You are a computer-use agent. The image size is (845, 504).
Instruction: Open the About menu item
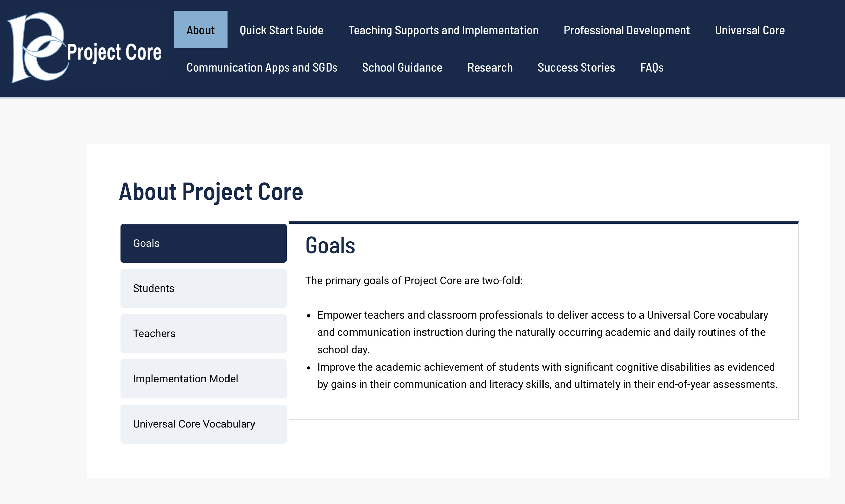(x=200, y=30)
